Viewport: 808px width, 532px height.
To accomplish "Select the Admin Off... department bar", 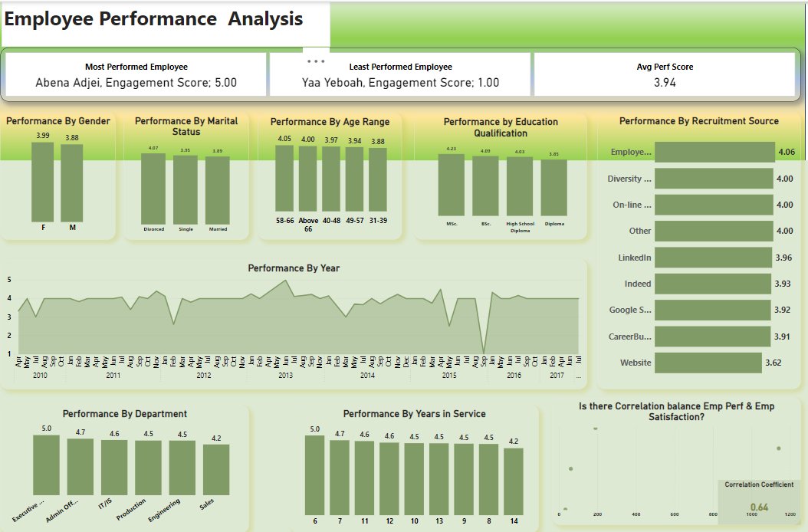I will (80, 467).
